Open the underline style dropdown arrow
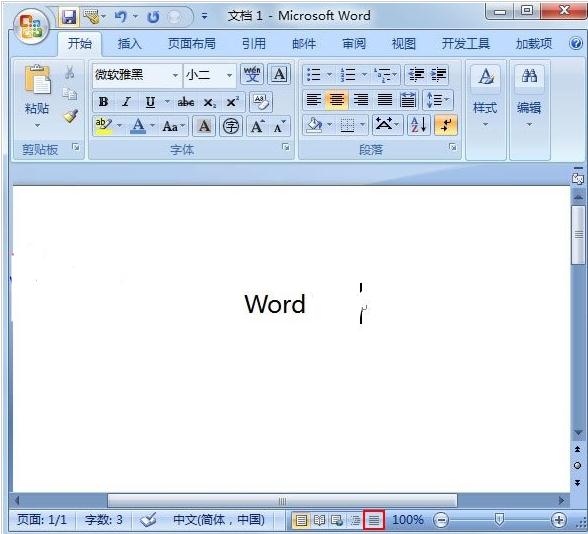588x534 pixels. [x=167, y=102]
